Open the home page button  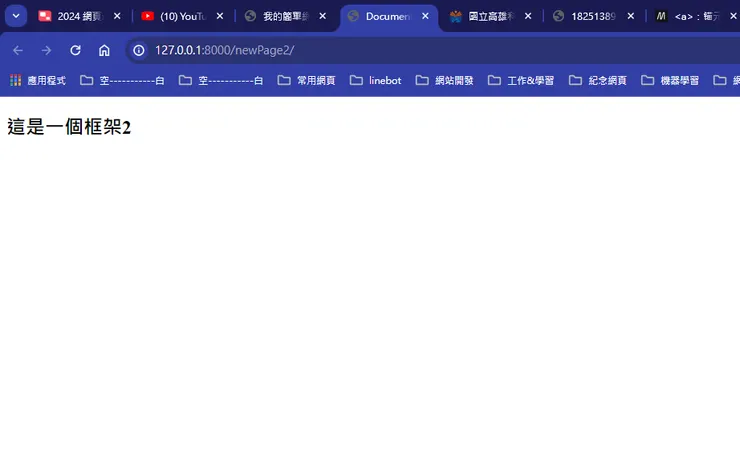pyautogui.click(x=104, y=50)
